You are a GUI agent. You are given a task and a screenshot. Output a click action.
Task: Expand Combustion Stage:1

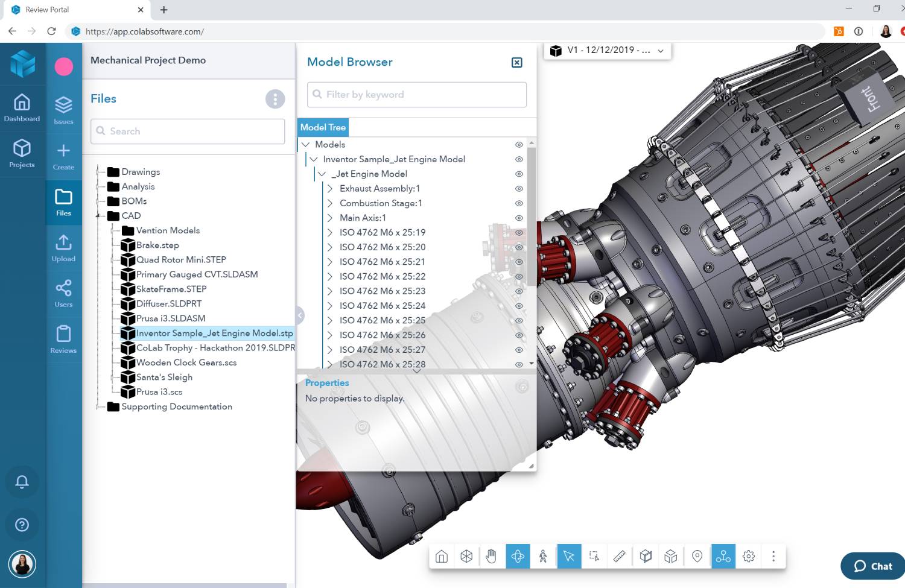(330, 203)
